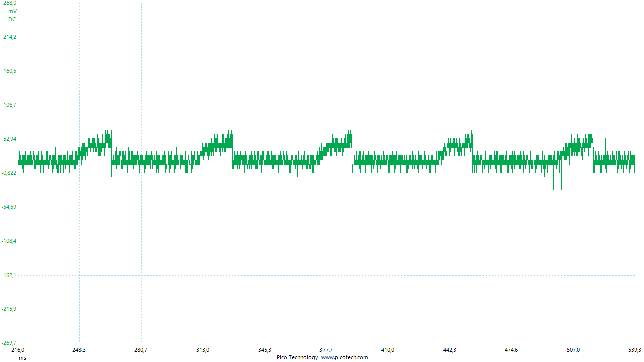644x362 pixels.
Task: Select the 377,7 time axis label
Action: [326, 350]
